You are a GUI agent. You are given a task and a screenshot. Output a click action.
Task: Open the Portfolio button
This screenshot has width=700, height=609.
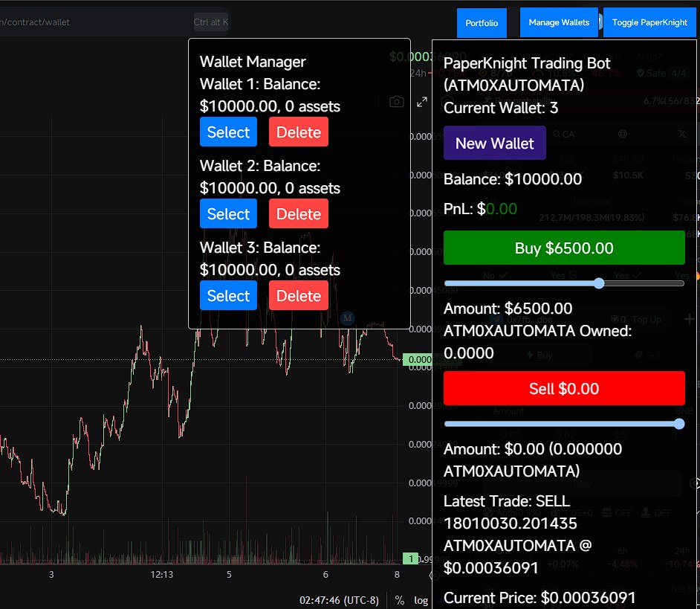point(482,23)
